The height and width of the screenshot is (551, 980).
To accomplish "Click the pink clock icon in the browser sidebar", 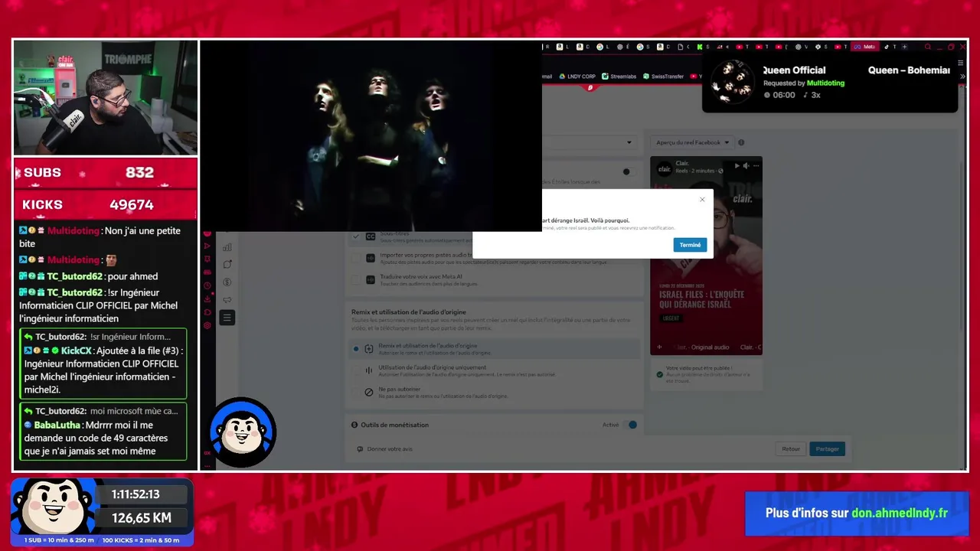I will (x=207, y=285).
